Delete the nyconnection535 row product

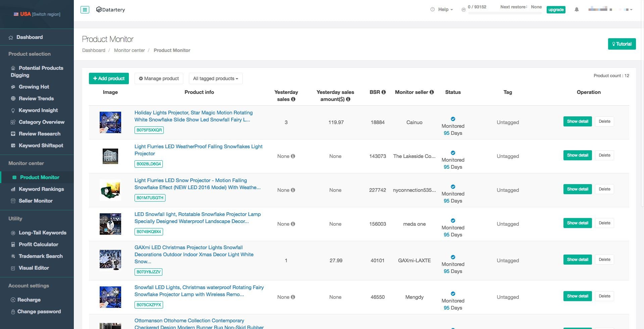(x=604, y=189)
